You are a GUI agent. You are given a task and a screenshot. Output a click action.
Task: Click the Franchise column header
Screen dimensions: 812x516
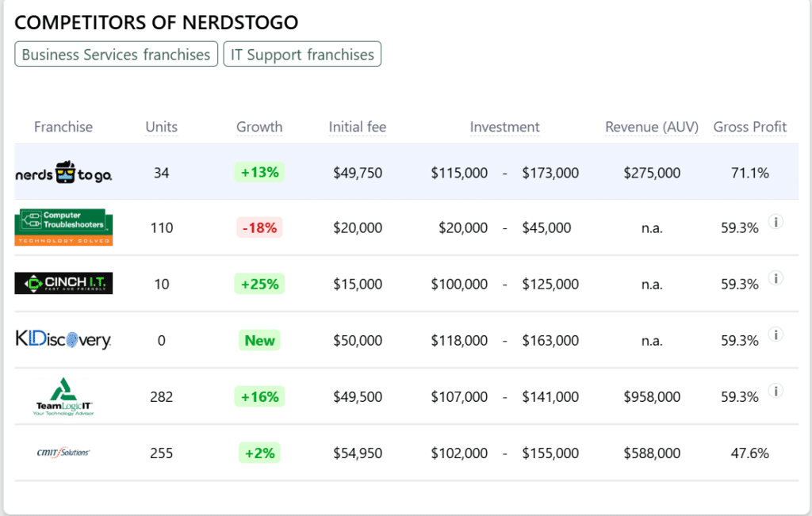pyautogui.click(x=63, y=127)
